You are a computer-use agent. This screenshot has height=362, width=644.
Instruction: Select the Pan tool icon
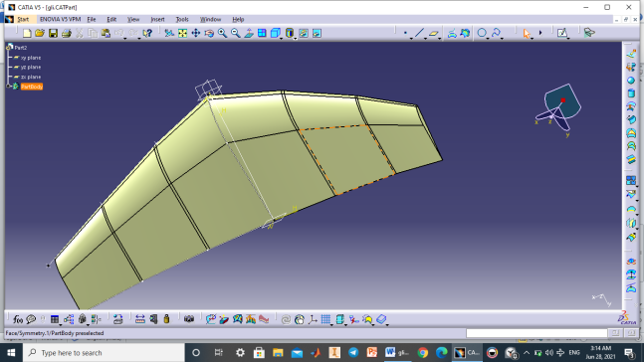196,33
